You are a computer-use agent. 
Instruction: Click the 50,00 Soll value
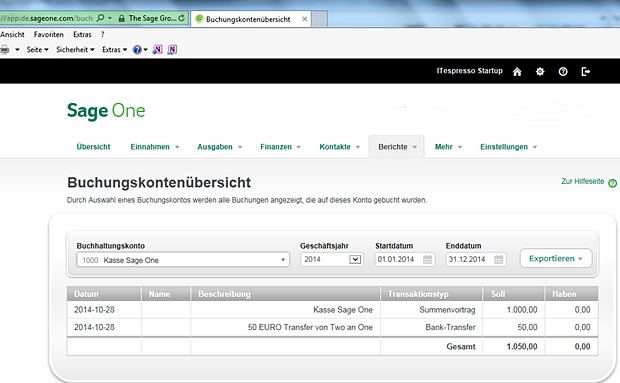coord(527,327)
